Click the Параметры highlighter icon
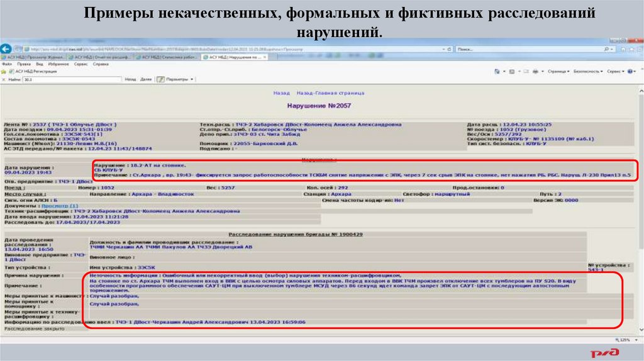644x361 pixels. [160, 79]
